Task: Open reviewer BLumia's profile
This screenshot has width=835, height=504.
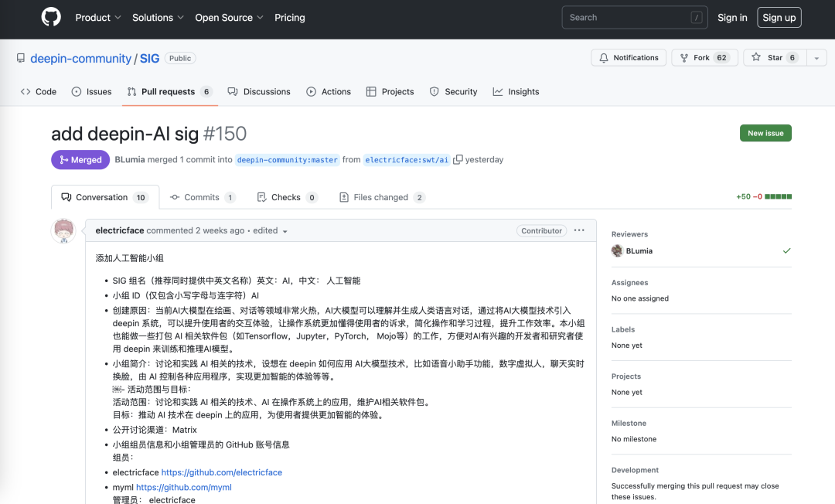Action: (x=639, y=250)
